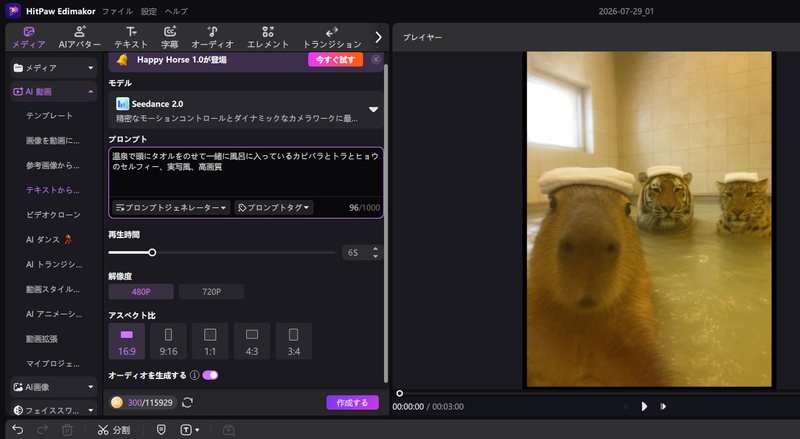
Task: Select マイプロジェクト in the sidebar
Action: [53, 363]
